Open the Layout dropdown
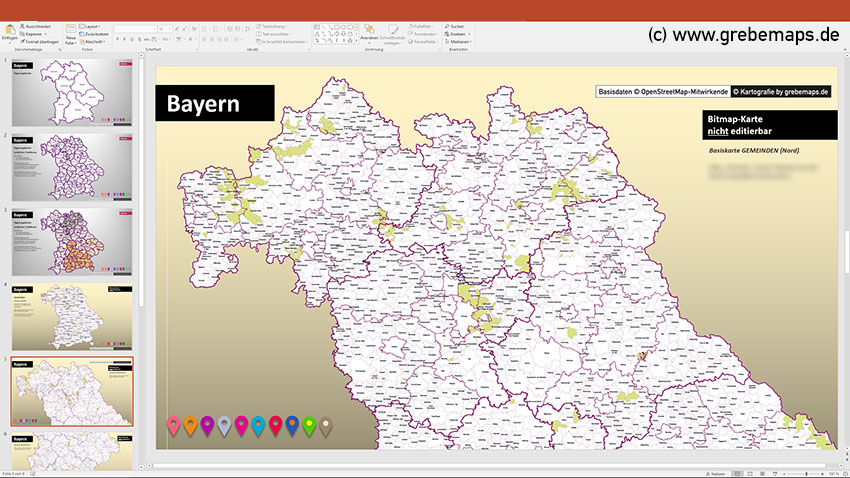 tap(91, 25)
